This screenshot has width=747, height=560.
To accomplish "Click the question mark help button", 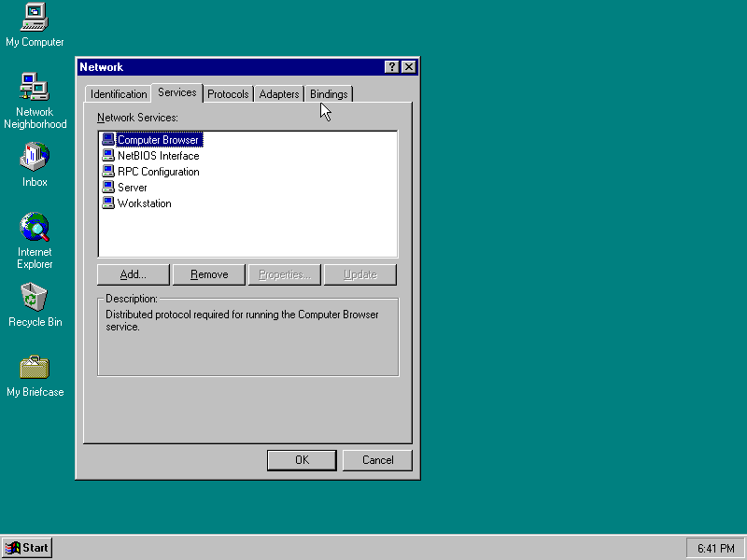I will pyautogui.click(x=391, y=67).
